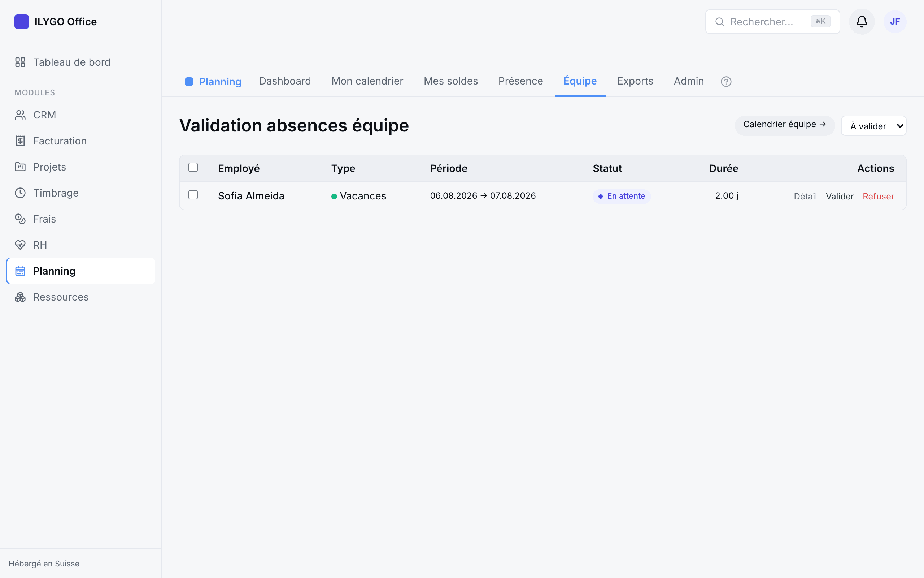Click the Planning module title link
Viewport: 924px width, 578px height.
click(220, 82)
